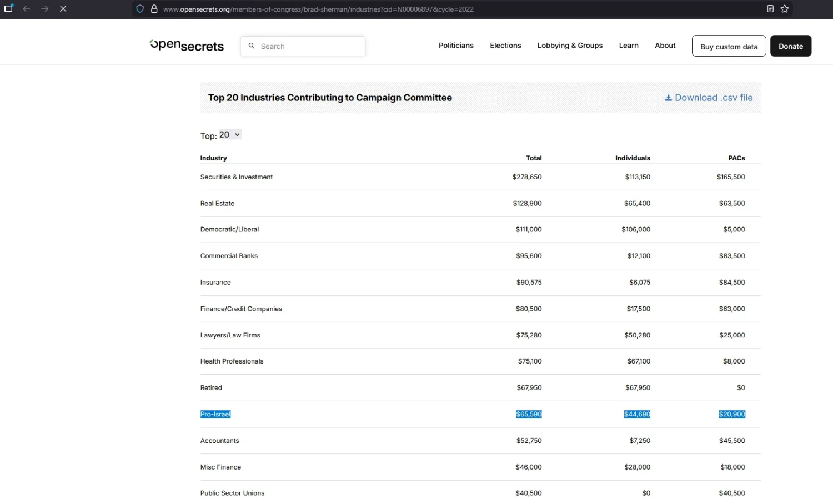Click the Democratic/Liberal row label
The image size is (833, 504).
[x=229, y=229]
